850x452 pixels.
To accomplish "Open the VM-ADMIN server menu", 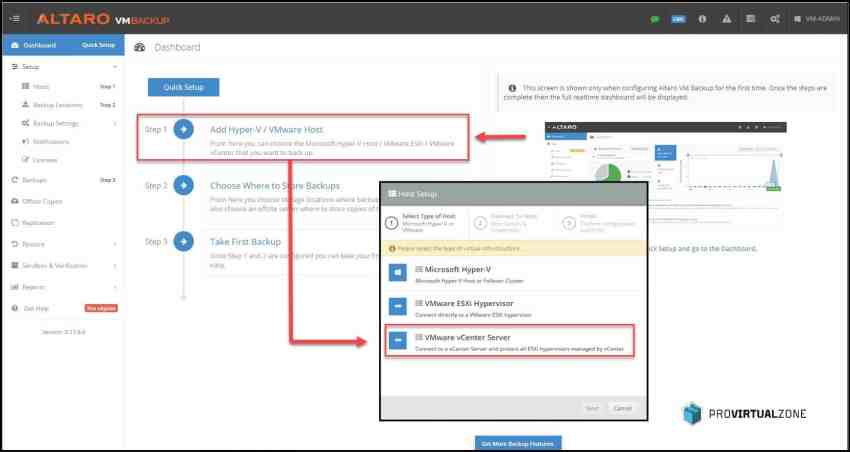I will (816, 19).
